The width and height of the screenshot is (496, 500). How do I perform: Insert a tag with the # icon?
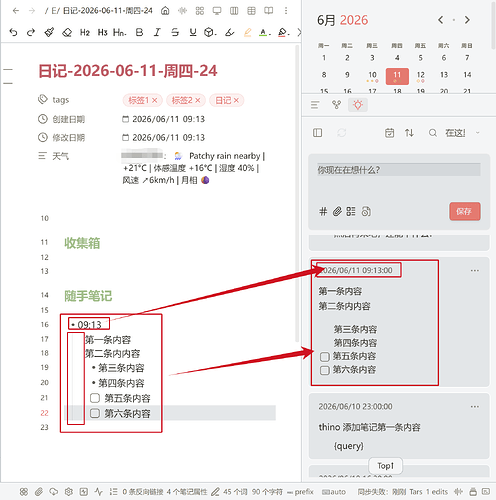click(323, 211)
